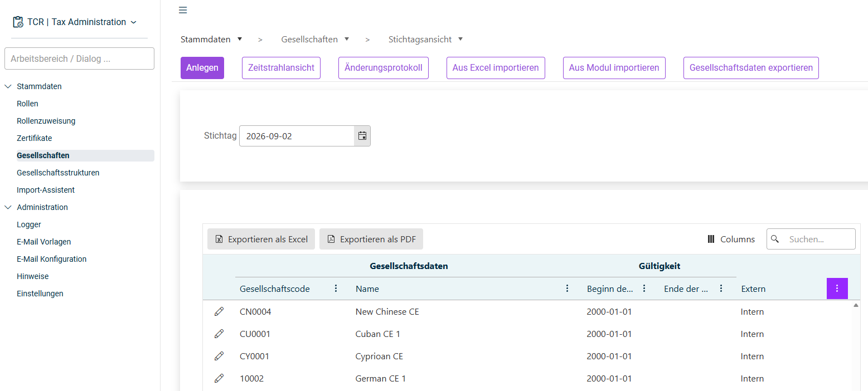Export the table as Excel

tap(261, 239)
